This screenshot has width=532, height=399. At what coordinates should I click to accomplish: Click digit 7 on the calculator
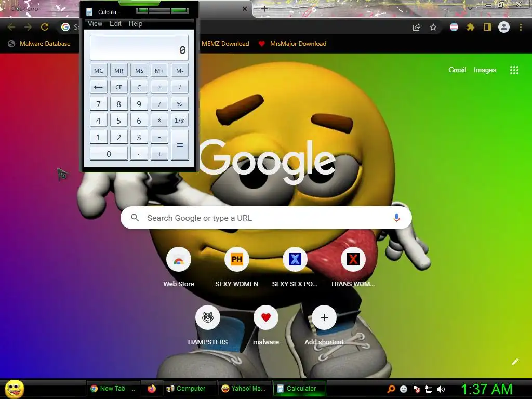click(98, 104)
